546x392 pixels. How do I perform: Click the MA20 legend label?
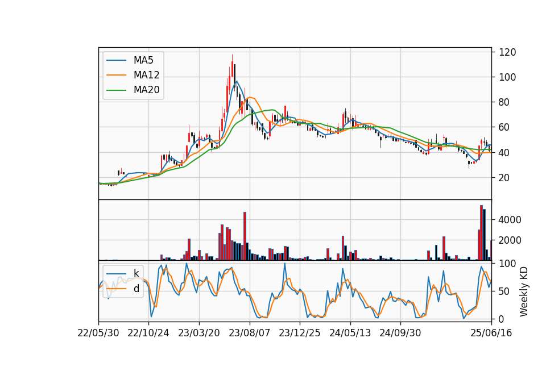[x=146, y=90]
